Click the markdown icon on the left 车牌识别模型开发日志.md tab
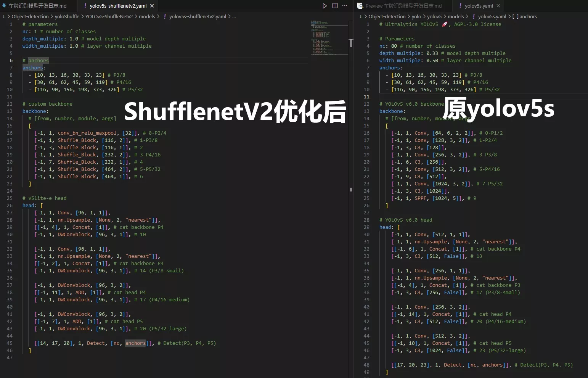 point(4,6)
